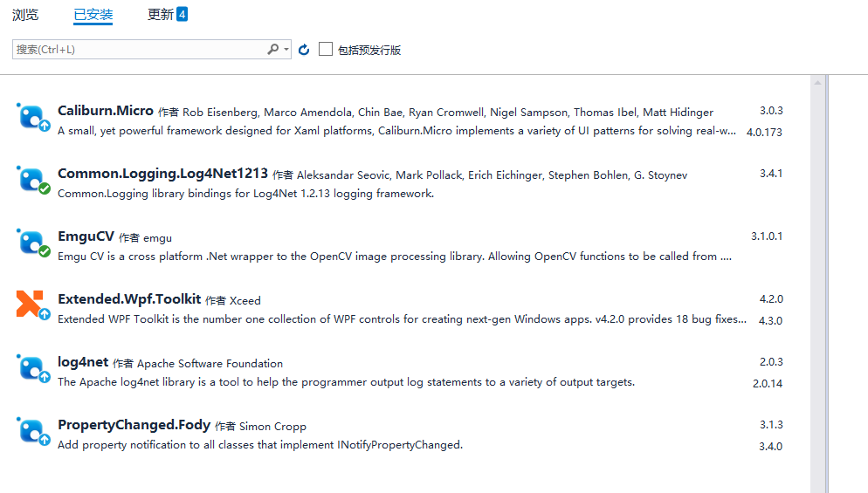
Task: Click the 作者 emgu author text
Action: pos(146,238)
